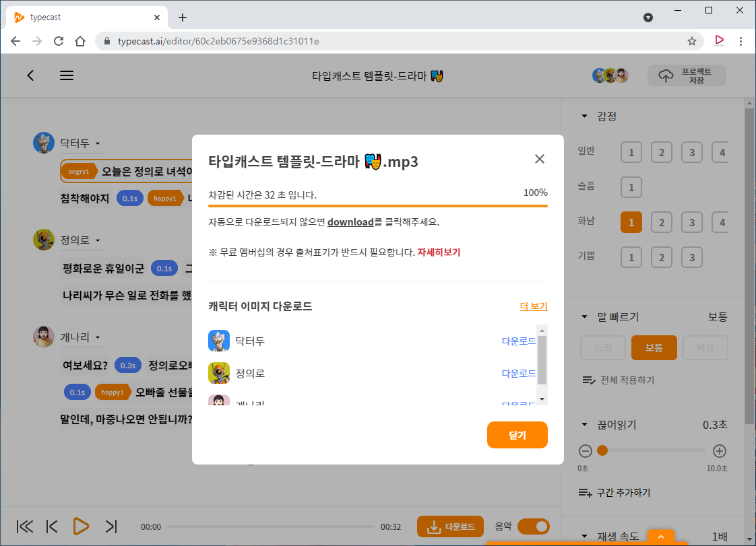Screen dimensions: 756x546
Task: Click the cast avatars group in header
Action: pyautogui.click(x=610, y=75)
